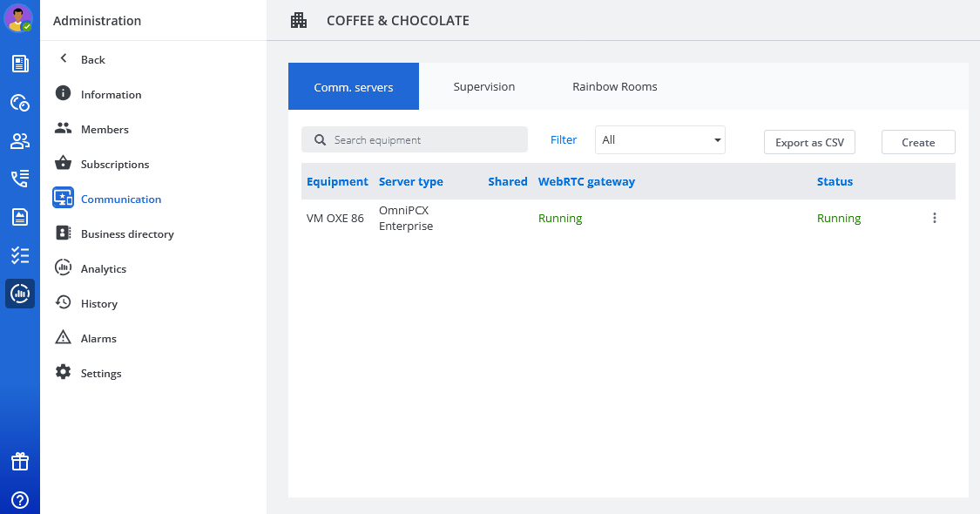Screen dimensions: 980x514
Task: Open Alarms in the Administration menu
Action: [98, 338]
